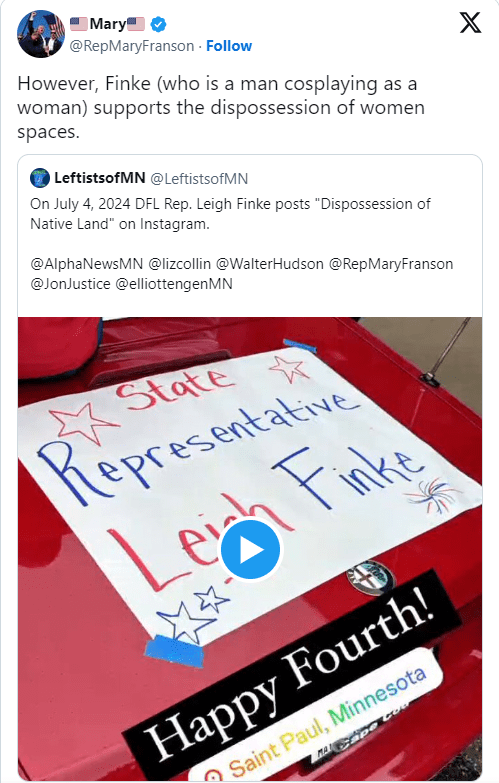Viewport: 499px width, 783px height.
Task: Click the main tweet text about Finke
Action: coord(221,107)
